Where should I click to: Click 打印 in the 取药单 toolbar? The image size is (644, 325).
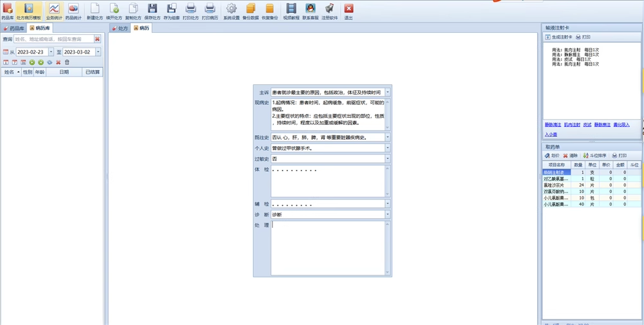coord(620,156)
